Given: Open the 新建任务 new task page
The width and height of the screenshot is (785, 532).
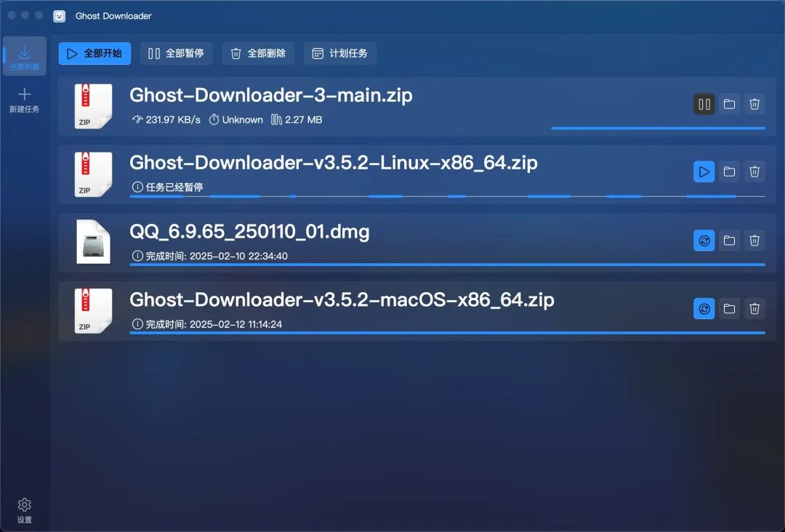Looking at the screenshot, I should click(25, 100).
